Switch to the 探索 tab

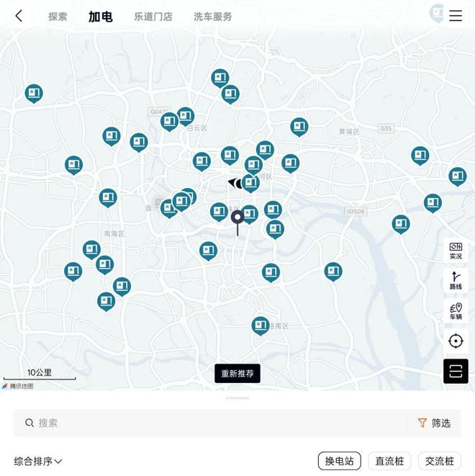tap(58, 17)
